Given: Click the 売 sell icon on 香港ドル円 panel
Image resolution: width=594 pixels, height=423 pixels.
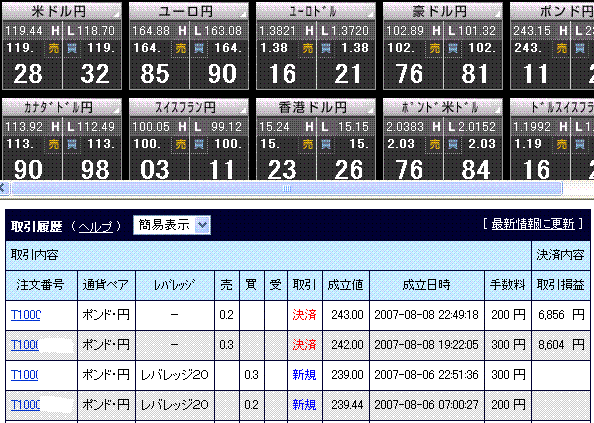Looking at the screenshot, I should click(x=308, y=144).
